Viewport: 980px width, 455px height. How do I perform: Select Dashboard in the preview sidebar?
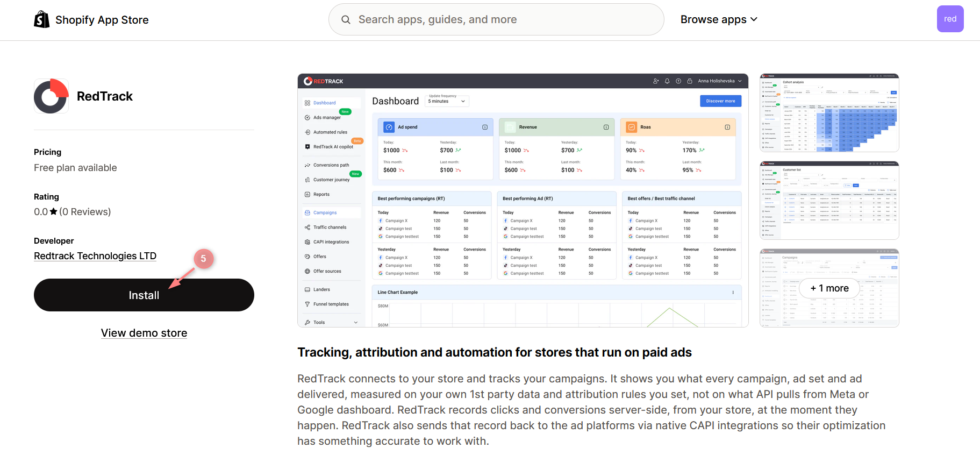(x=324, y=103)
